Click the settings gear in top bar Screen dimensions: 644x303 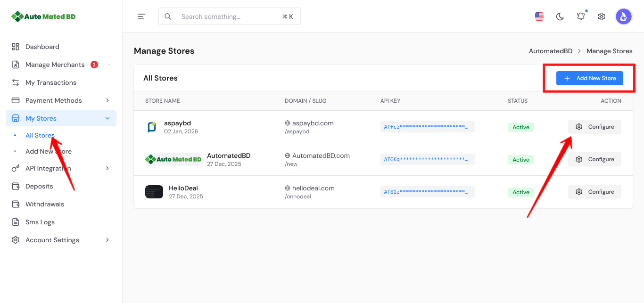(602, 16)
